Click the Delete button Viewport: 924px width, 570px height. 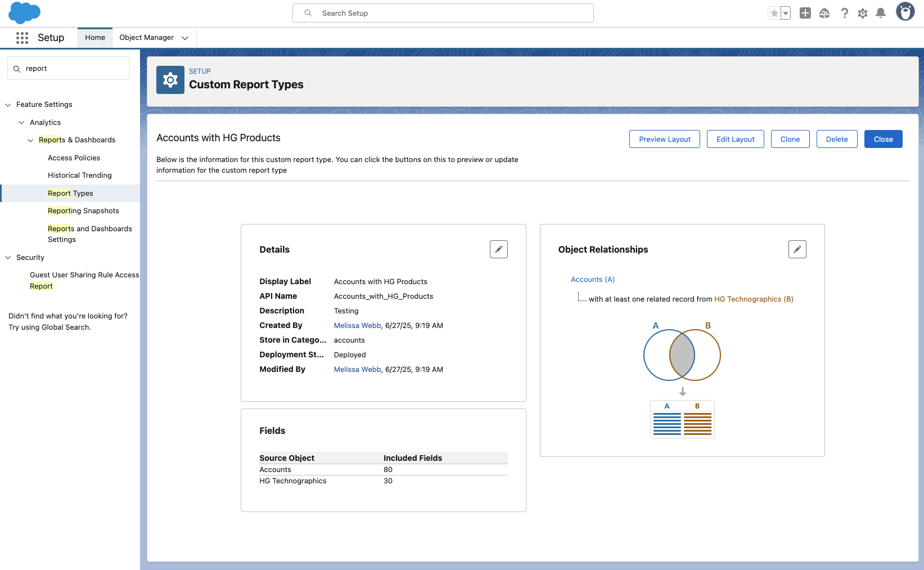[837, 139]
